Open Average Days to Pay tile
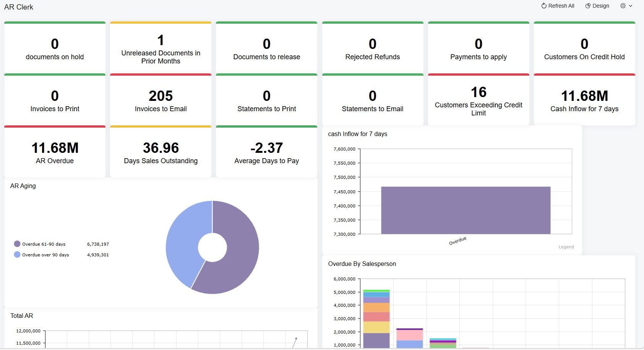This screenshot has height=350, width=644. pyautogui.click(x=266, y=151)
